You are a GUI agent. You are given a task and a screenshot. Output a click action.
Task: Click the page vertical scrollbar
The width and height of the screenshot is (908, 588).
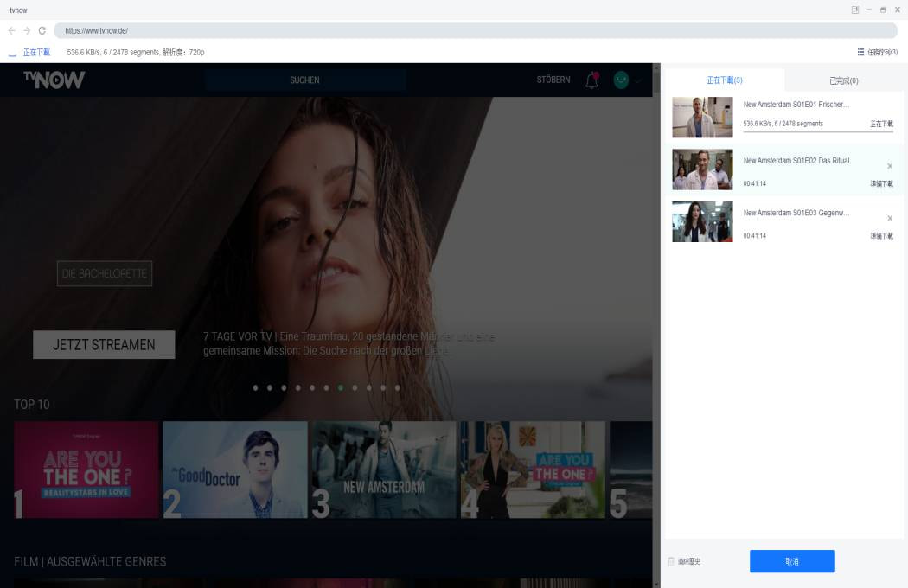[x=656, y=326]
